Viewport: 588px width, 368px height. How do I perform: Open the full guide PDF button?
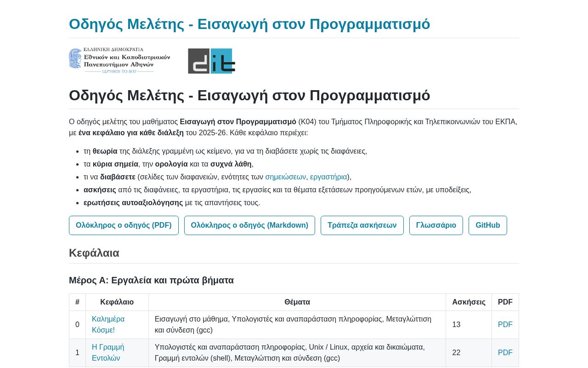click(124, 225)
